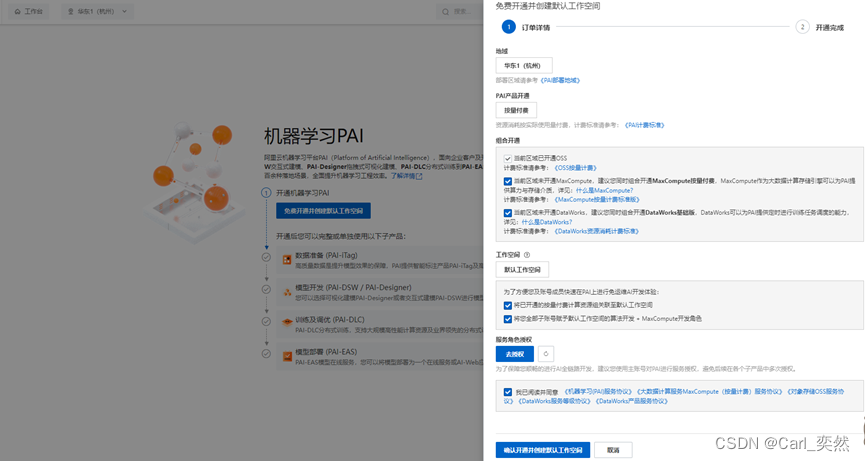Click the check circle beside 模型开发 (PAI-DSW / PAI-Designer)
The width and height of the screenshot is (865, 461).
(x=266, y=289)
